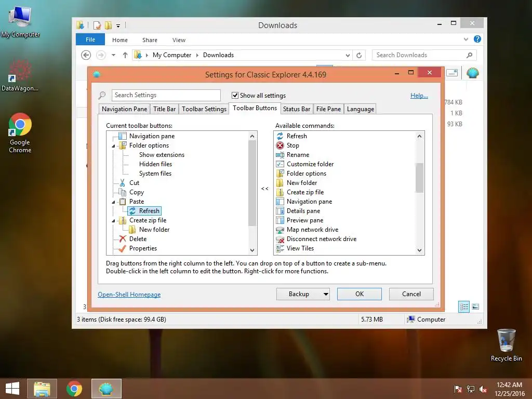Open Explorer help question mark icon

[477, 39]
